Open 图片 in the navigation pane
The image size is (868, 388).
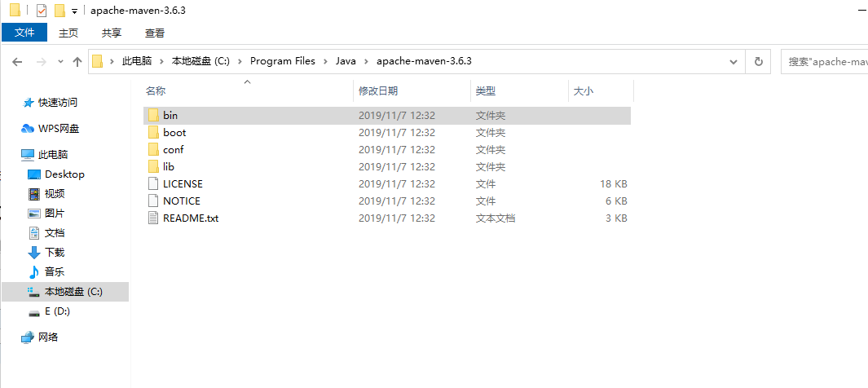click(x=55, y=213)
